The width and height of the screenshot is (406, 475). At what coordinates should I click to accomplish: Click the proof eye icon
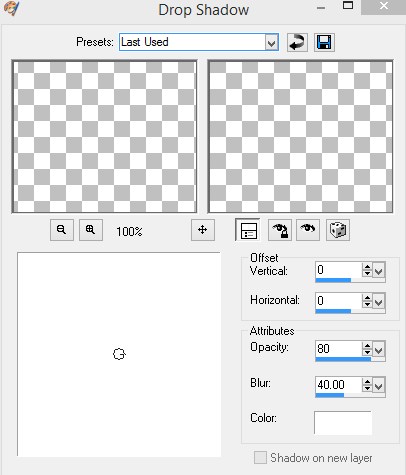(x=308, y=230)
